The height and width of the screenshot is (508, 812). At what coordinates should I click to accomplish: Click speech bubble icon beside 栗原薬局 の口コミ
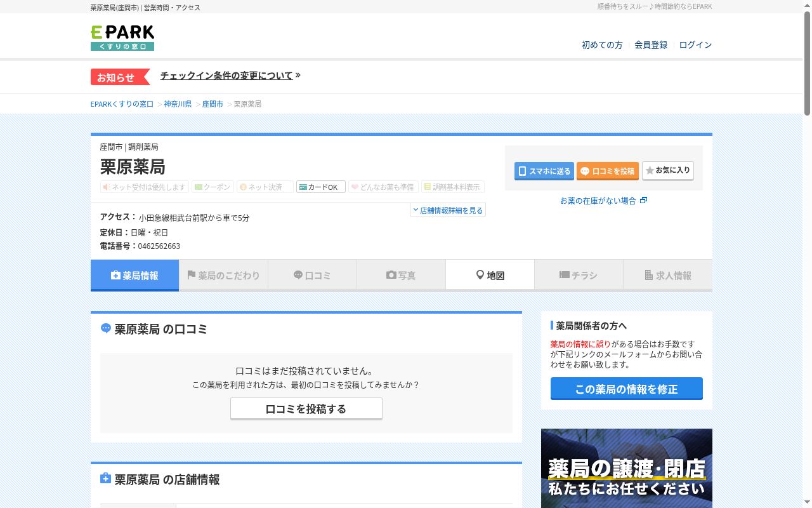click(106, 328)
